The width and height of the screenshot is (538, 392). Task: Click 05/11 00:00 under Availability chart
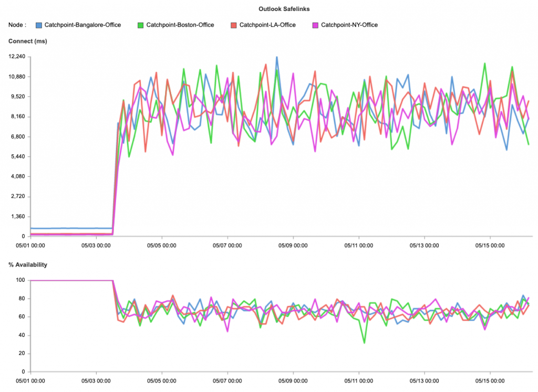click(359, 380)
